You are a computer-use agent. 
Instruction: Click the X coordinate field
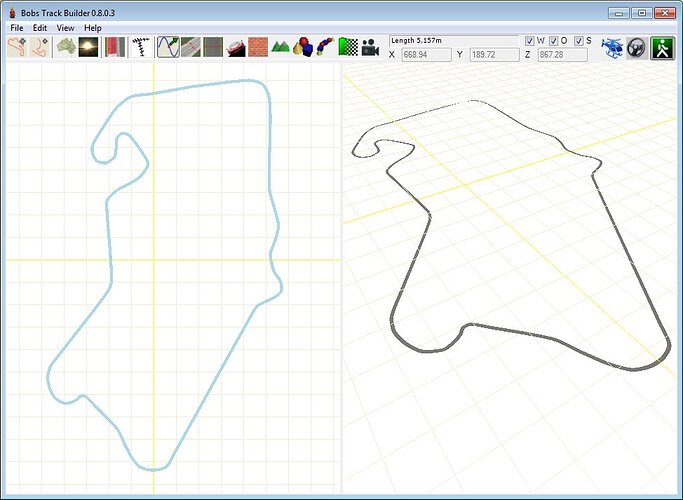[x=426, y=55]
